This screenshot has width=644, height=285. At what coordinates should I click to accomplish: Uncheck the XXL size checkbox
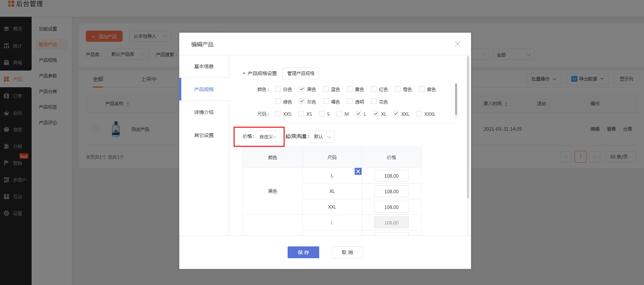396,114
